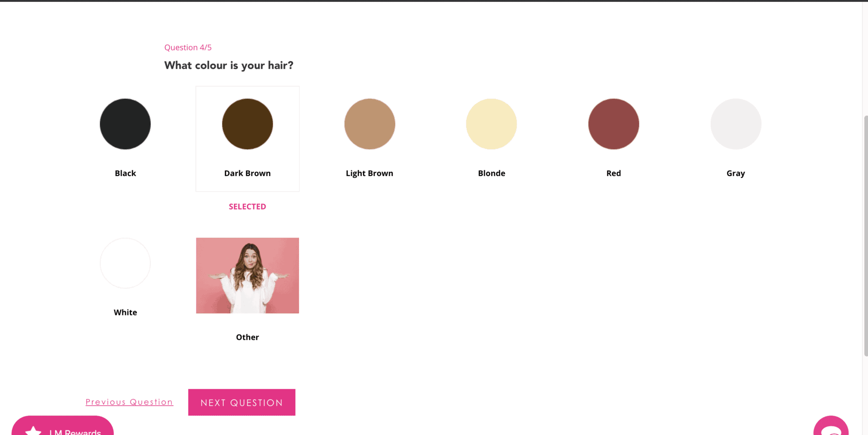Image resolution: width=868 pixels, height=435 pixels.
Task: Choose the Dark Brown colour swatch
Action: point(247,124)
